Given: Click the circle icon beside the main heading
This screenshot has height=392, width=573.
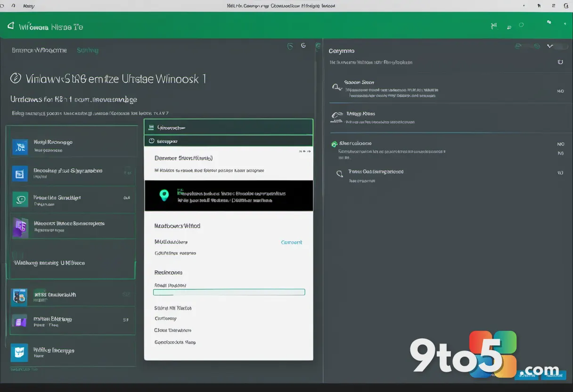Looking at the screenshot, I should [16, 78].
